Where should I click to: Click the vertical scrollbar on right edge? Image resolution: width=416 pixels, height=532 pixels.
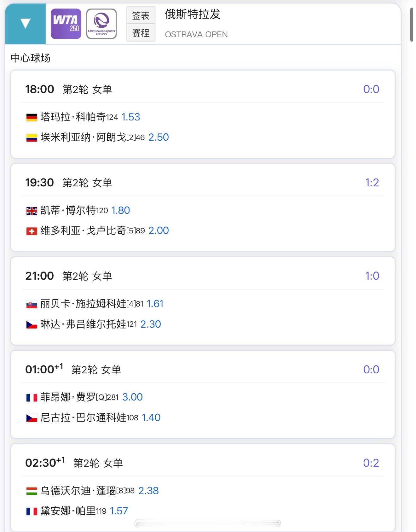[412, 25]
